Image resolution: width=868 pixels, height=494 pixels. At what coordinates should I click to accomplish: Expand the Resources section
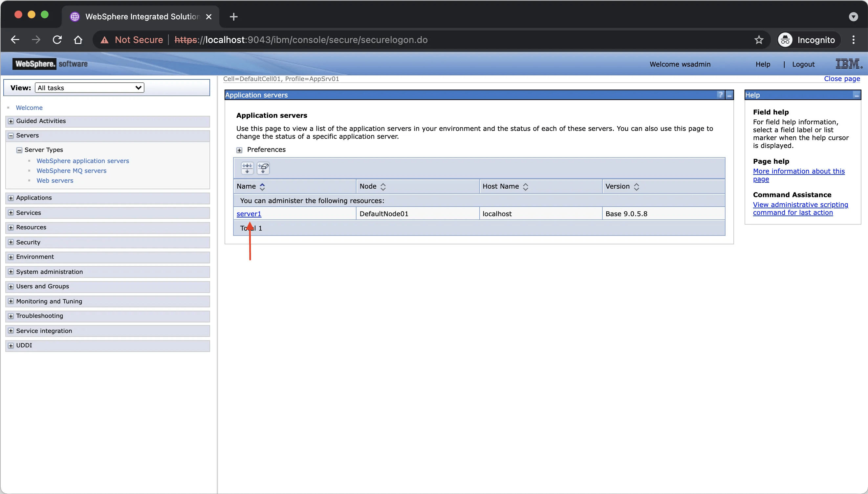[11, 227]
